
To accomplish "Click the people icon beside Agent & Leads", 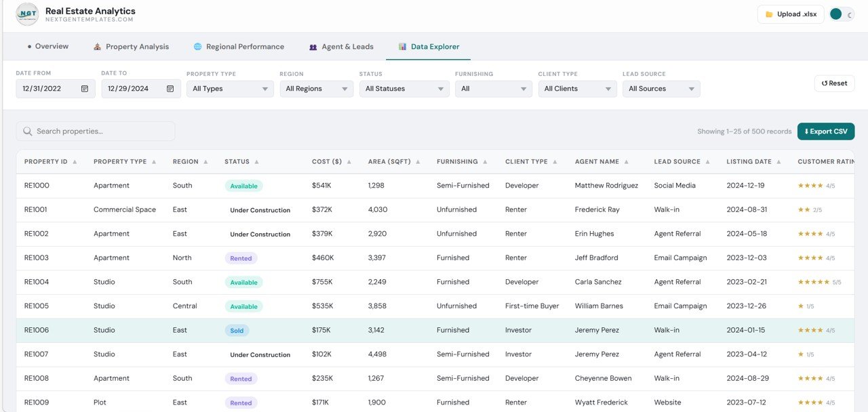I will point(312,47).
